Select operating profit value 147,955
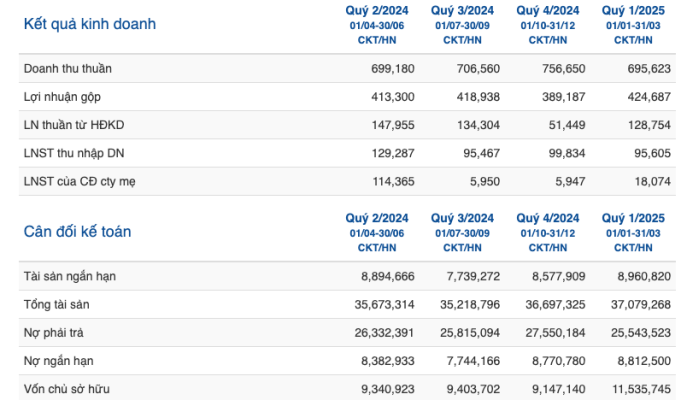The height and width of the screenshot is (400, 681). click(393, 125)
